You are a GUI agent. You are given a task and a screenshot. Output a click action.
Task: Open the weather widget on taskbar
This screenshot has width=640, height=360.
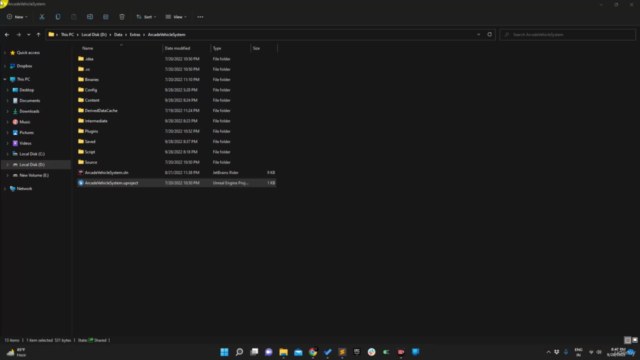point(16,352)
